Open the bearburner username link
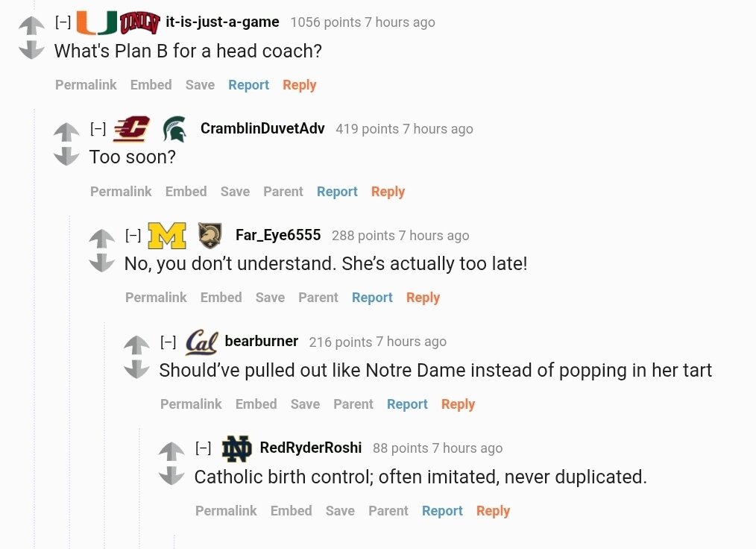 [261, 342]
